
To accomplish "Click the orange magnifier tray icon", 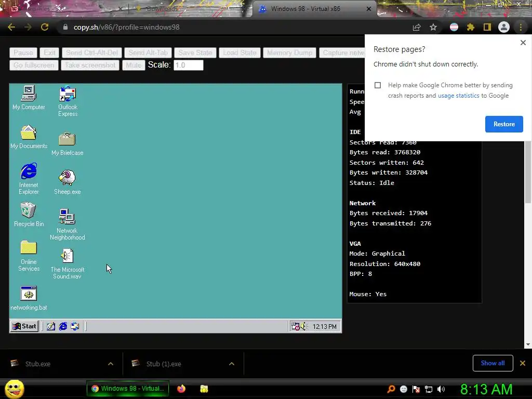I will pyautogui.click(x=391, y=389).
